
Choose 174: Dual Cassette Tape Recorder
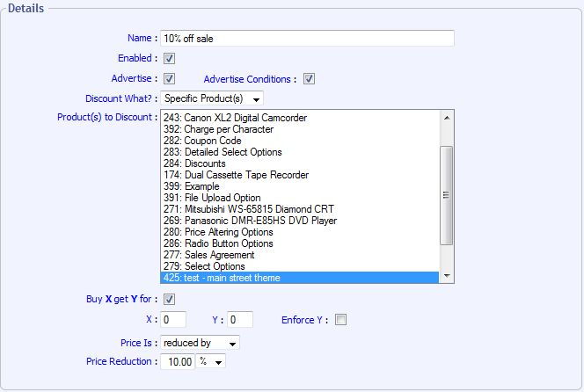236,175
